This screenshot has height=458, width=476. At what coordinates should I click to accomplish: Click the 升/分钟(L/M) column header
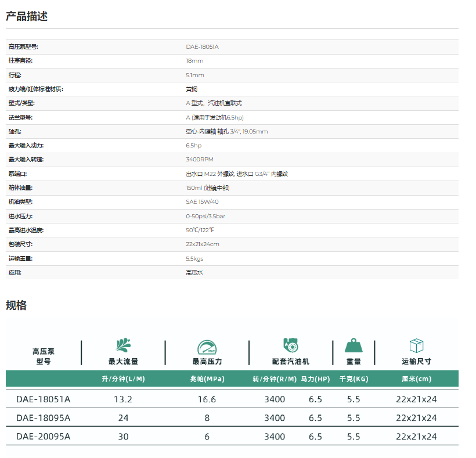coord(123,379)
